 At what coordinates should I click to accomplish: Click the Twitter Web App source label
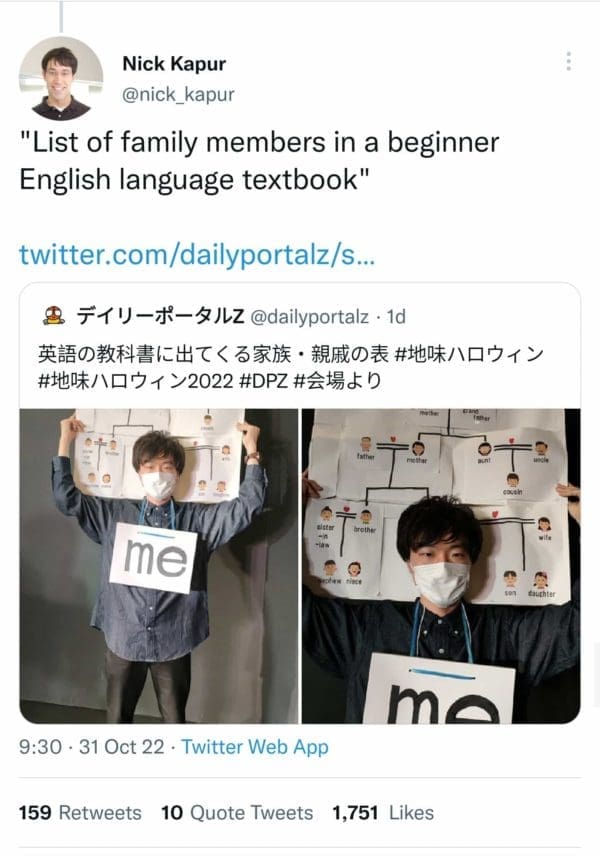click(x=254, y=747)
